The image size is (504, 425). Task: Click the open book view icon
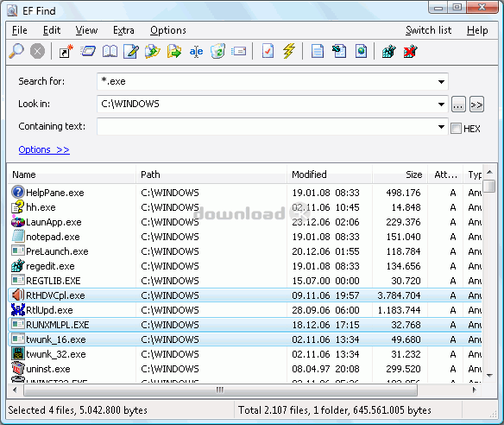(x=110, y=51)
